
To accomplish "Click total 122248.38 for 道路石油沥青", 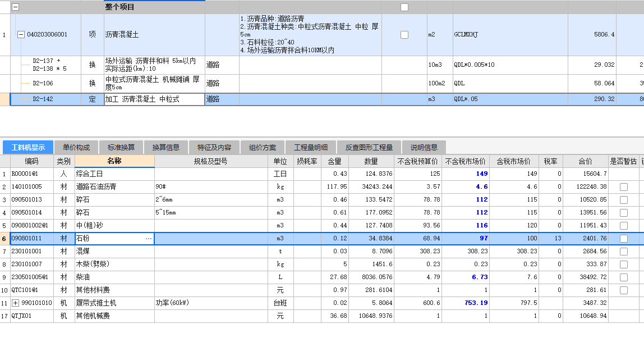I will (x=585, y=186).
